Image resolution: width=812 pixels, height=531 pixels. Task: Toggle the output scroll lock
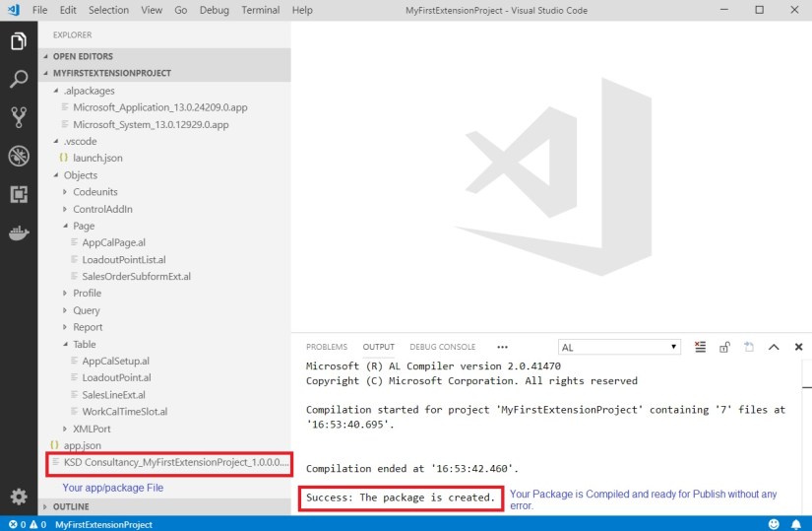point(724,347)
